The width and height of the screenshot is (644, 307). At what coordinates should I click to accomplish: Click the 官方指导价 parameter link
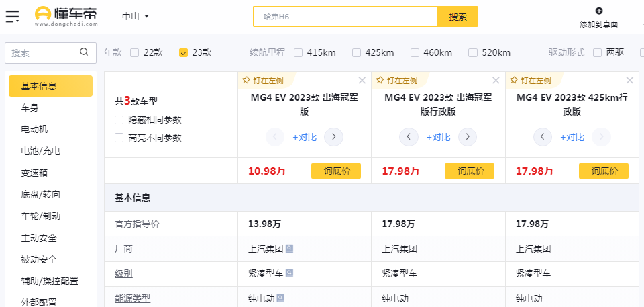(137, 224)
